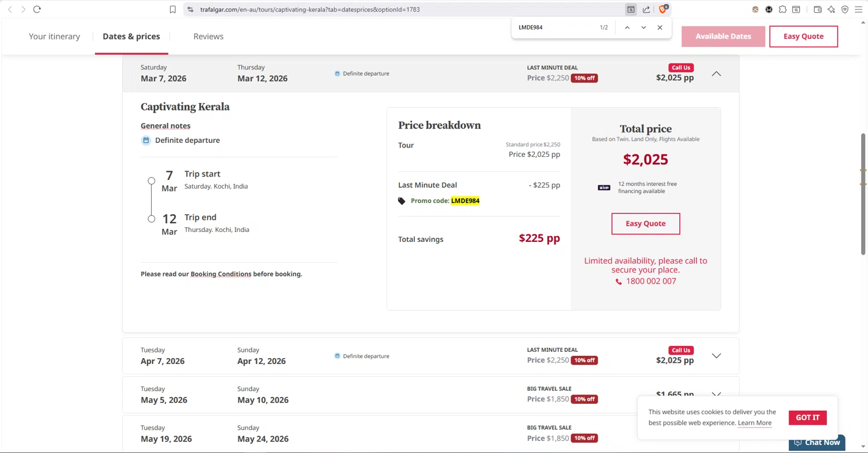Click the address bar URL
Screen dimensions: 868x453
click(310, 9)
